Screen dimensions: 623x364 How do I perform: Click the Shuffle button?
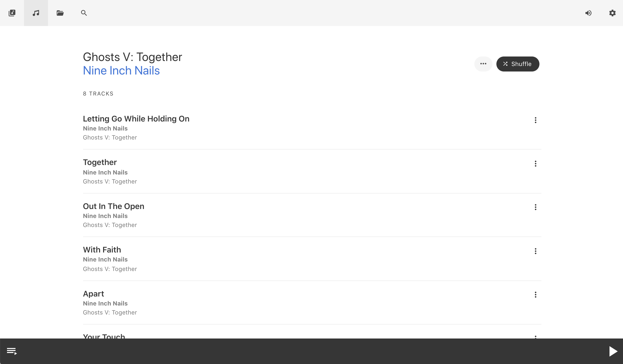(x=518, y=64)
